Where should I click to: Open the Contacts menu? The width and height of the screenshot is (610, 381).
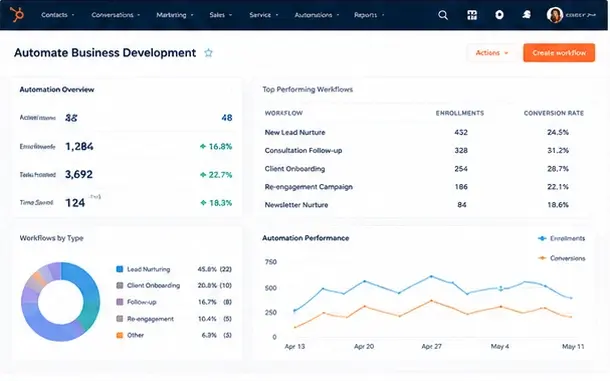coord(58,15)
